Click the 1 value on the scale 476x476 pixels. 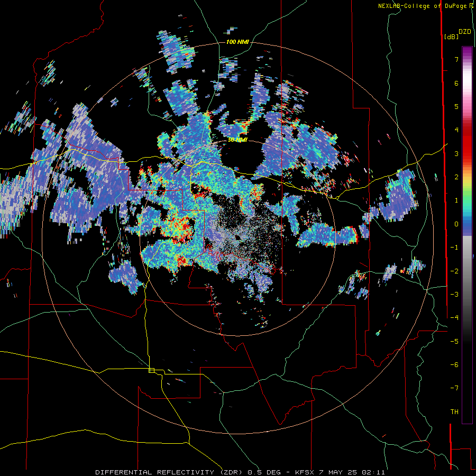coord(456,200)
